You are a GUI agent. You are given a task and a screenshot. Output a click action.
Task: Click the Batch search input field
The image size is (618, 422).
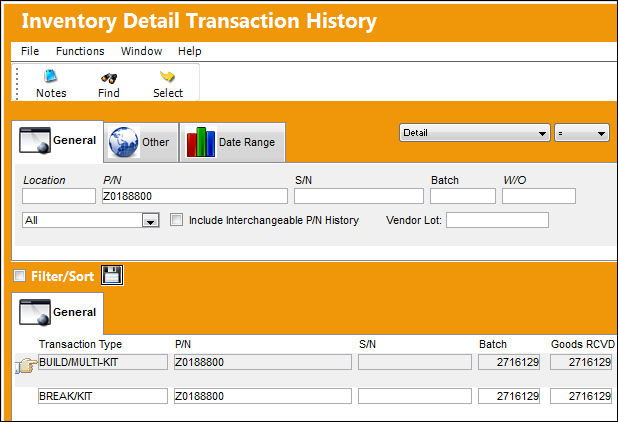click(x=463, y=196)
